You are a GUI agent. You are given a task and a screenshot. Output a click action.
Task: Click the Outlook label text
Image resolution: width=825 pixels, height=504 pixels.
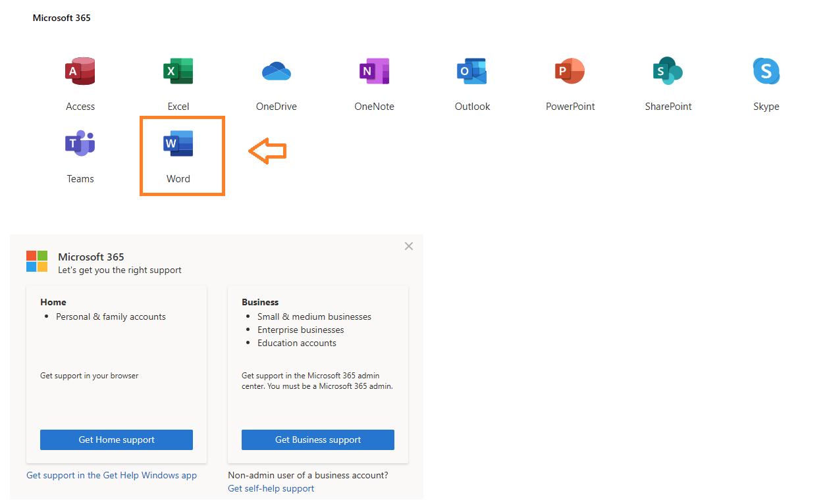[x=473, y=107]
